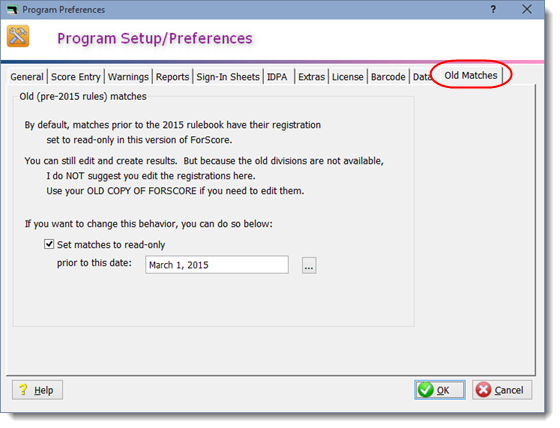Open Help with the yellow question mark button
Screen dimensions: 560x428
38,390
